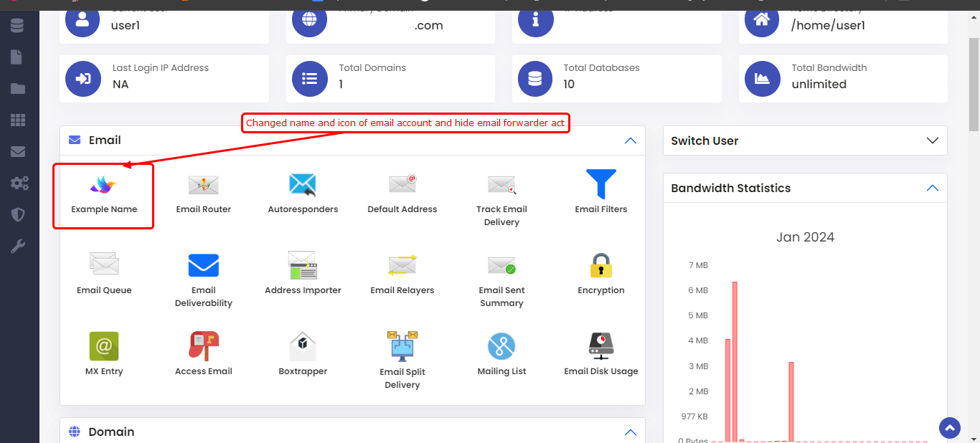
Task: Click the Access Email link
Action: click(204, 371)
